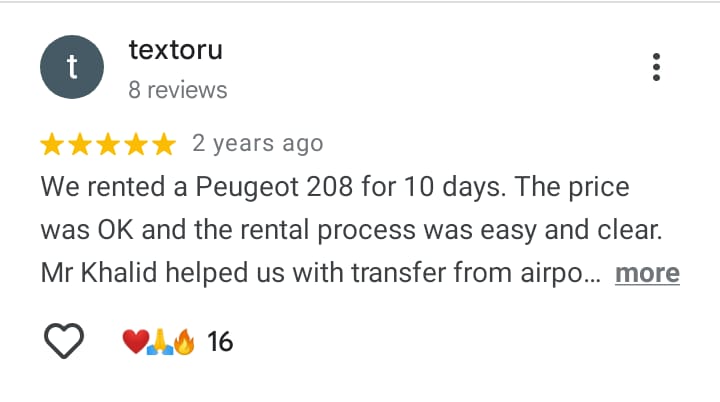The image size is (720, 402).
Task: Open the textoru reviewer profile name
Action: pyautogui.click(x=175, y=50)
